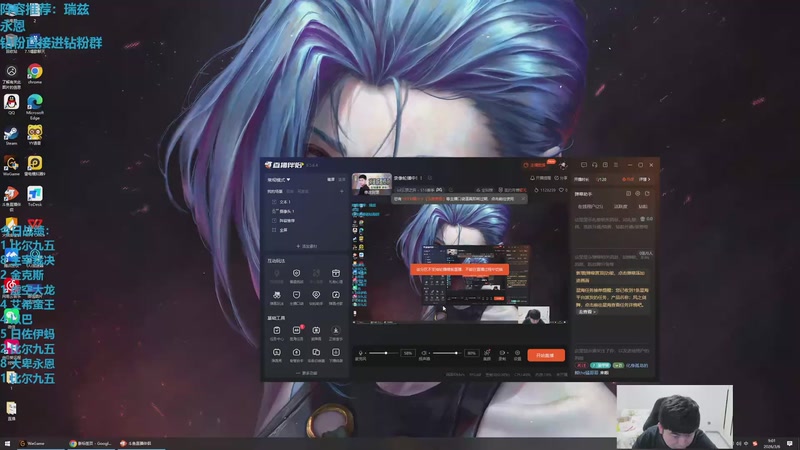Click the 58% microphone volume field
Viewport: 800px width, 450px height.
(408, 353)
